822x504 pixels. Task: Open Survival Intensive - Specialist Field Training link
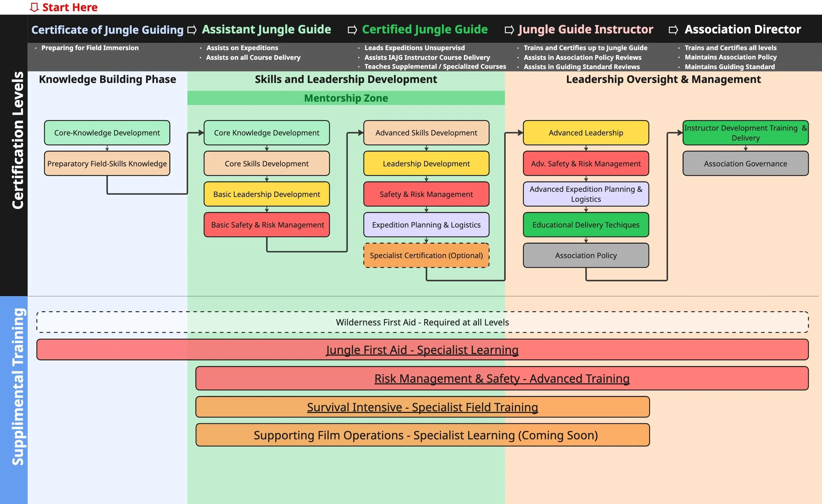(422, 407)
